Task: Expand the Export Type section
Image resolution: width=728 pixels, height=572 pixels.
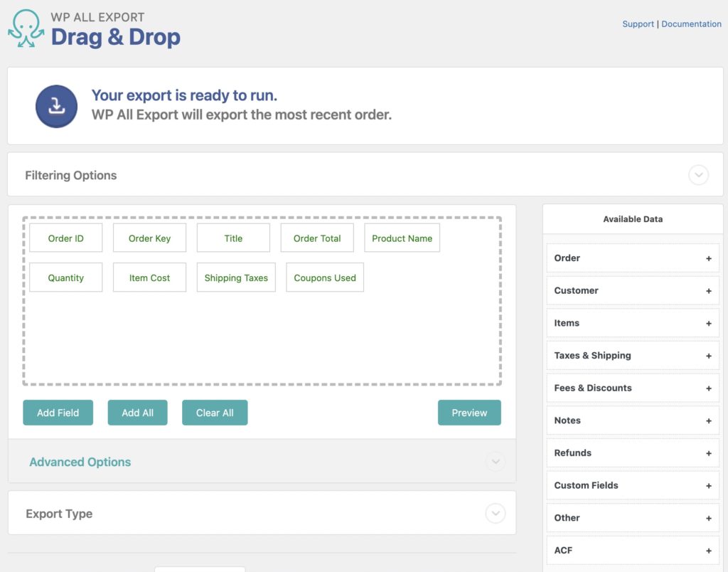Action: [x=496, y=513]
